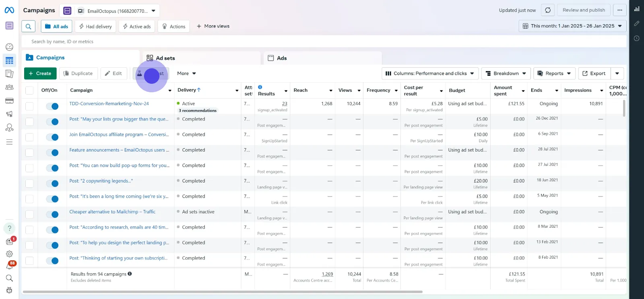Click the help question mark icon
Image resolution: width=644 pixels, height=299 pixels.
click(x=9, y=228)
